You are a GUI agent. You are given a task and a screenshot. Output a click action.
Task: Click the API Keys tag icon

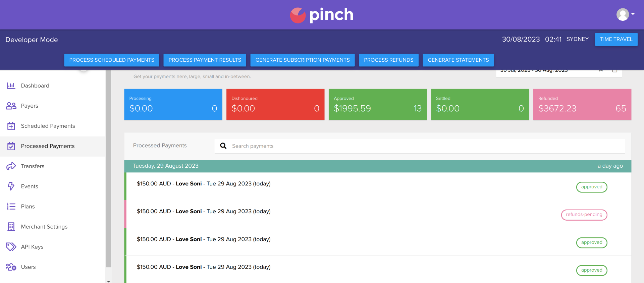[x=11, y=247]
